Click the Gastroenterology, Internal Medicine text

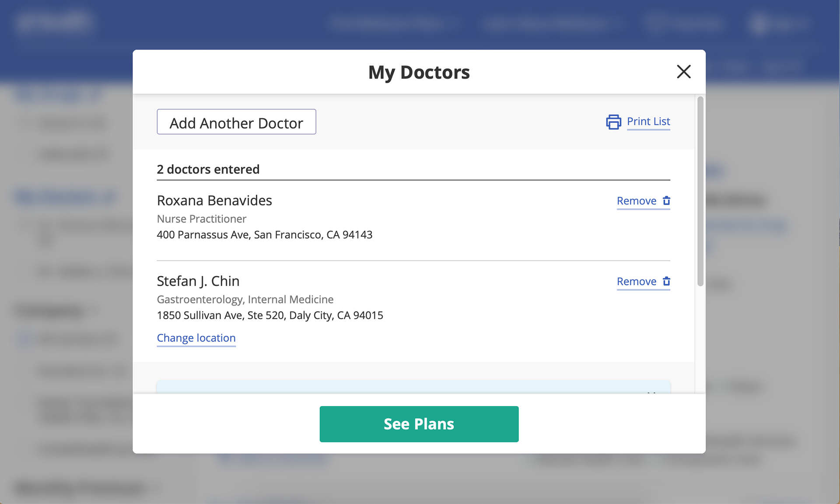click(245, 299)
